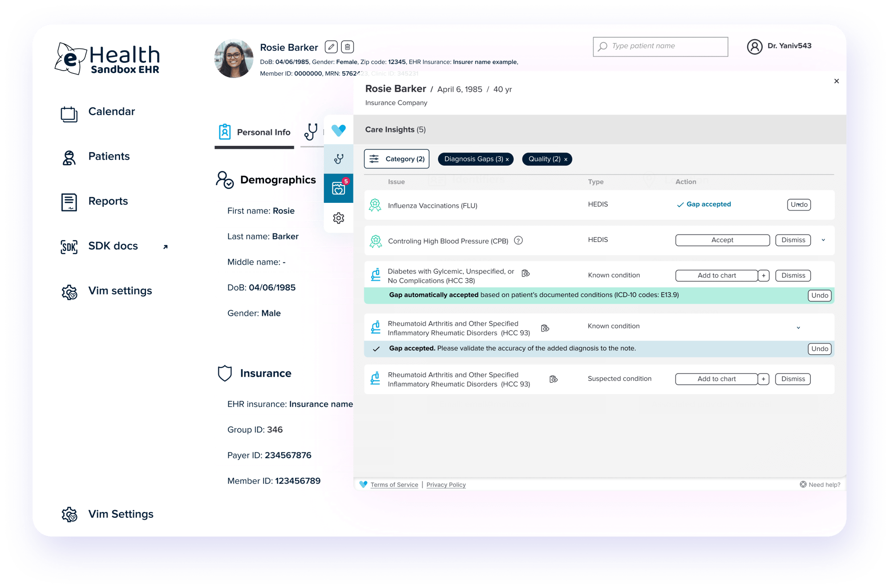The height and width of the screenshot is (588, 890).
Task: Click the Type patient name search field
Action: 660,46
